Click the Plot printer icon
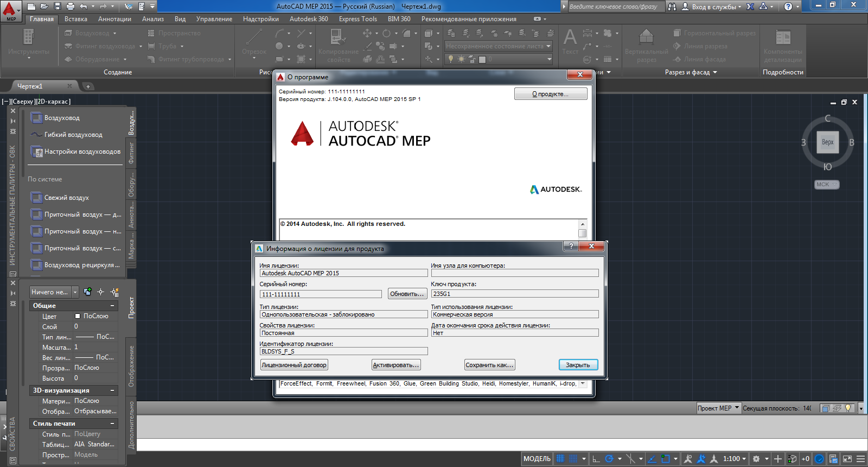 point(71,7)
